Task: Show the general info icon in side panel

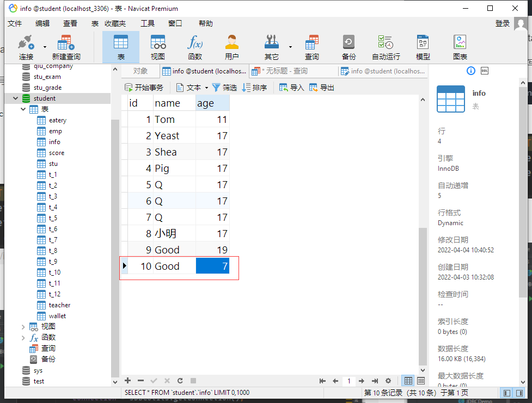Action: pyautogui.click(x=470, y=71)
